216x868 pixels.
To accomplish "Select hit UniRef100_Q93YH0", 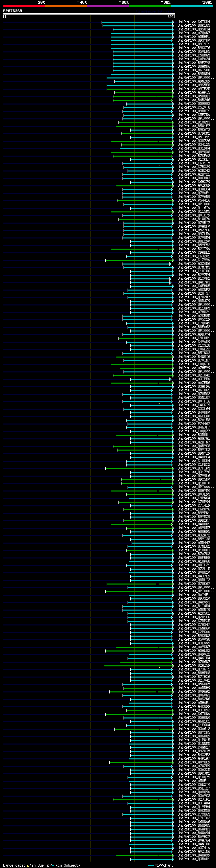I will (x=194, y=41).
